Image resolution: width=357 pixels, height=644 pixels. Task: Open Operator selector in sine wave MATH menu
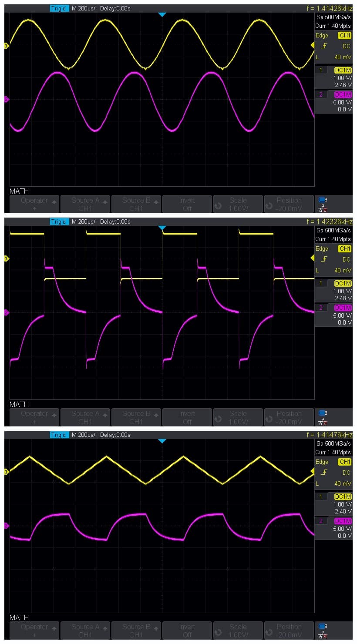click(x=34, y=204)
